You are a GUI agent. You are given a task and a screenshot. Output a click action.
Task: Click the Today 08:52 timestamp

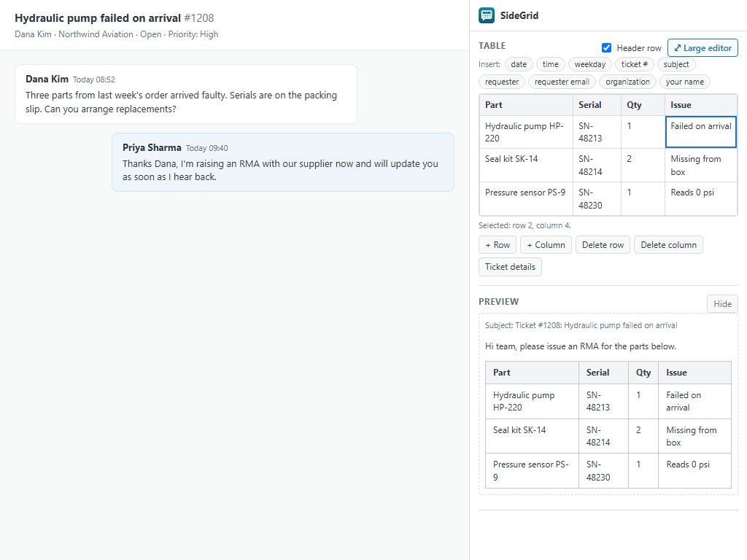tap(94, 79)
